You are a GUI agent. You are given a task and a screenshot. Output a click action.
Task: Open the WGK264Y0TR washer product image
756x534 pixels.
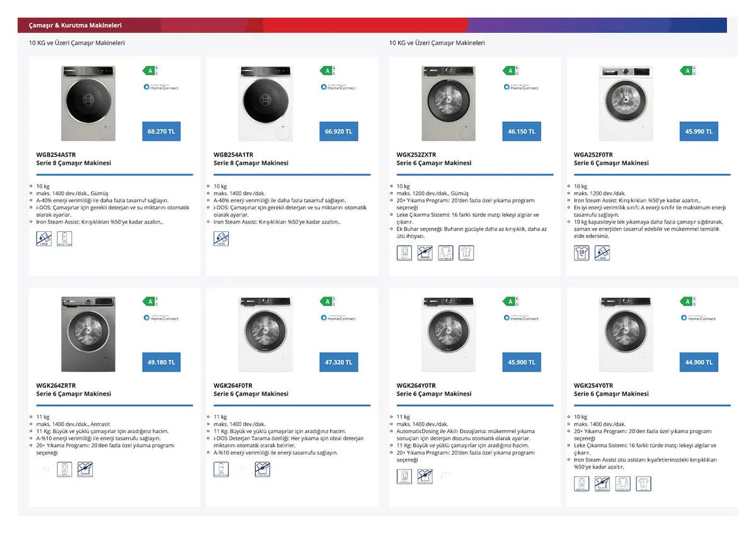pos(449,334)
